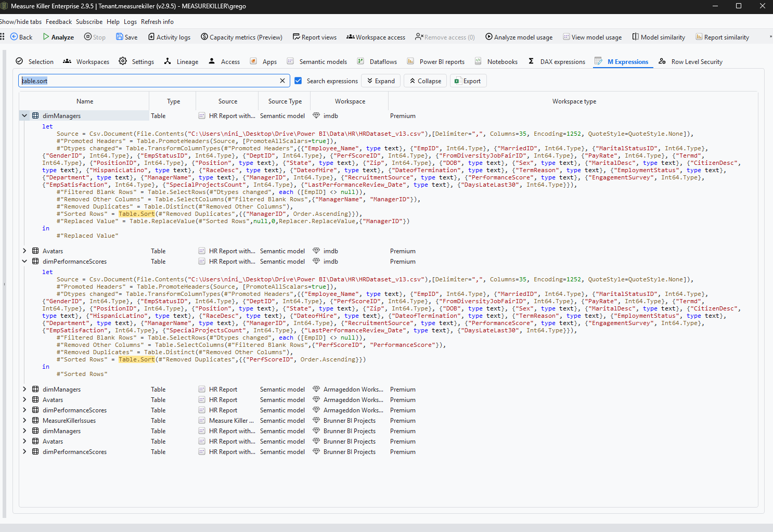The width and height of the screenshot is (773, 532).
Task: Expand dimManagers Armageddon Workspace row
Action: tap(24, 389)
